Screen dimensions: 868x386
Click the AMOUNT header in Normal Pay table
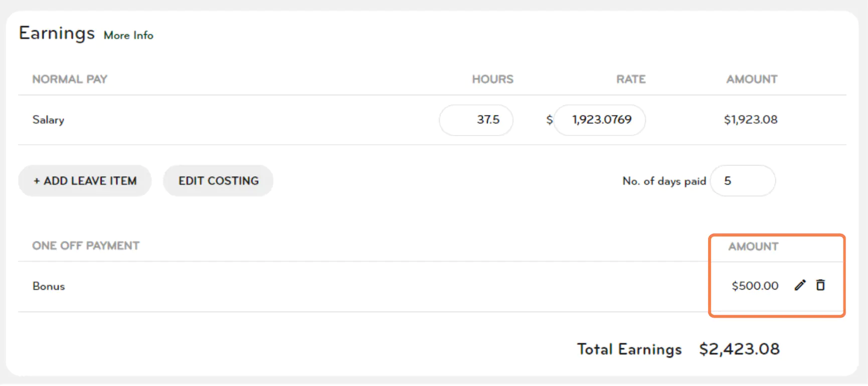click(x=752, y=79)
